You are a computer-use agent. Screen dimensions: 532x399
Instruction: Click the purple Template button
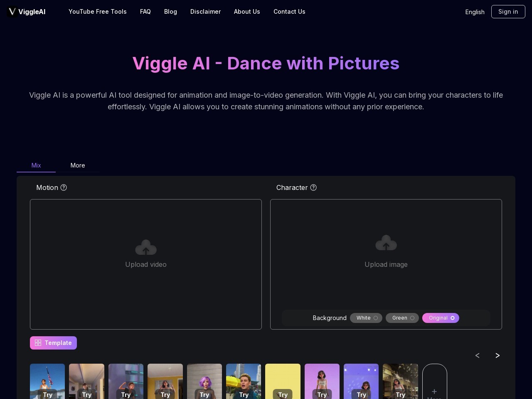[x=53, y=343]
